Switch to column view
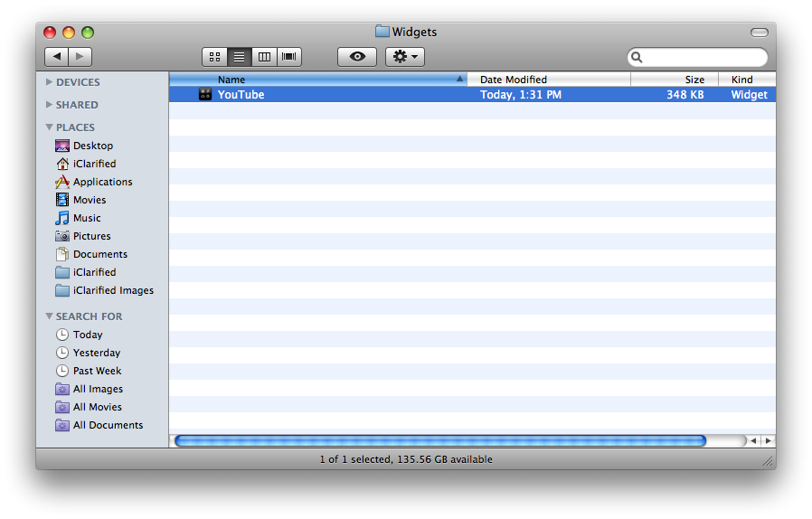The height and width of the screenshot is (519, 812). click(264, 56)
